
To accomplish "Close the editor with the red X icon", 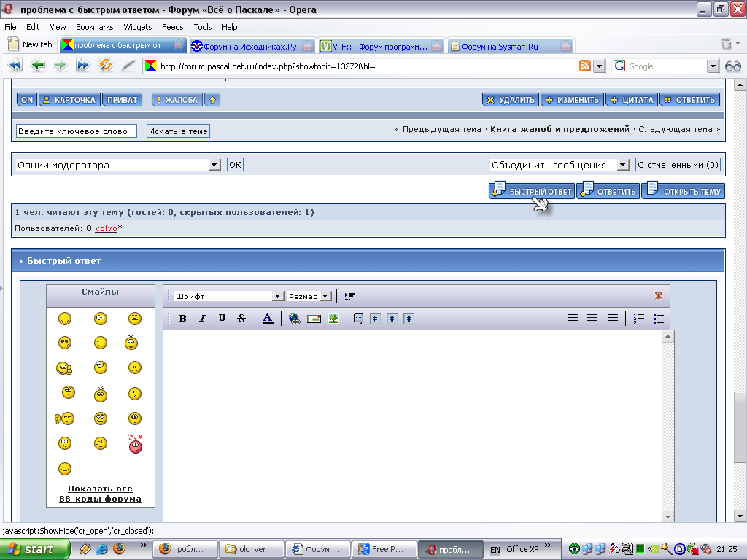I will coord(659,296).
